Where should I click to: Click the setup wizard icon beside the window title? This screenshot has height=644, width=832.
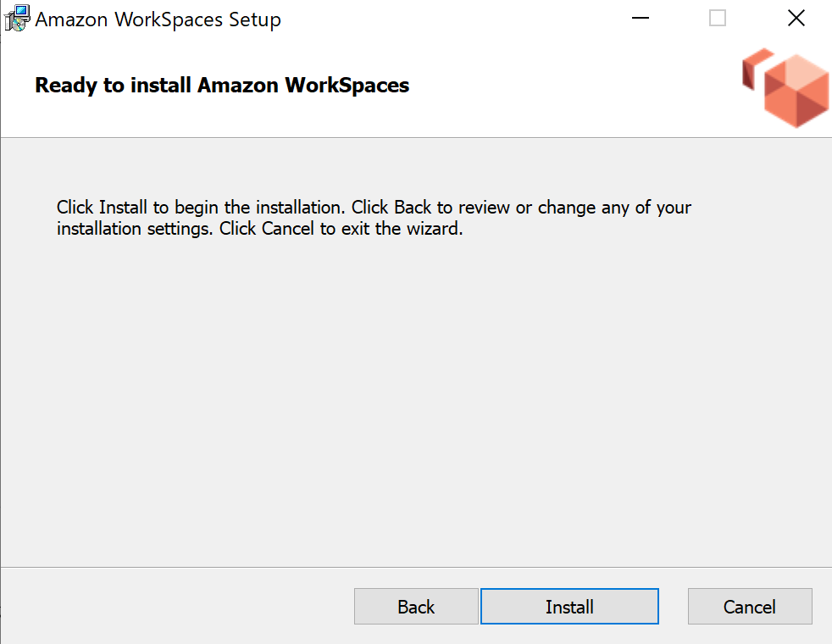click(15, 18)
